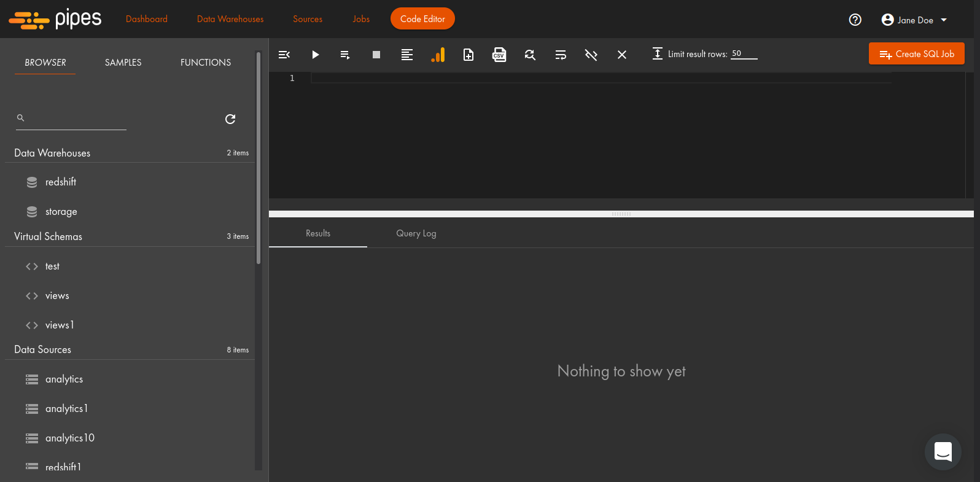Expand the views virtual schema
Image resolution: width=980 pixels, height=482 pixels.
pyautogui.click(x=57, y=296)
